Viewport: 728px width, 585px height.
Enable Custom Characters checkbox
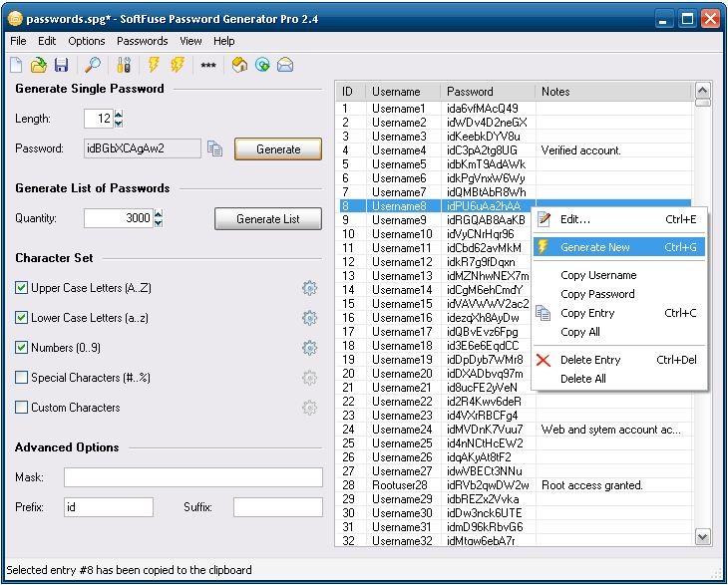click(21, 408)
